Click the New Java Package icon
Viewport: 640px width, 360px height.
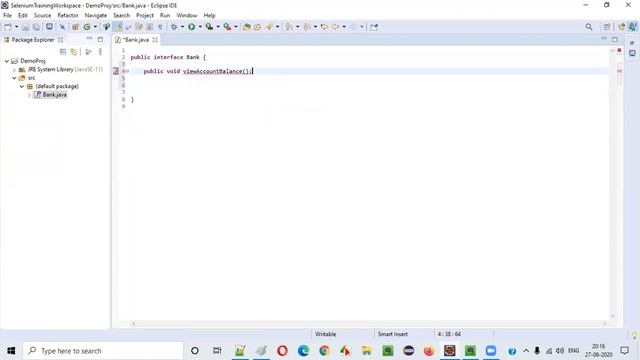coord(76,27)
